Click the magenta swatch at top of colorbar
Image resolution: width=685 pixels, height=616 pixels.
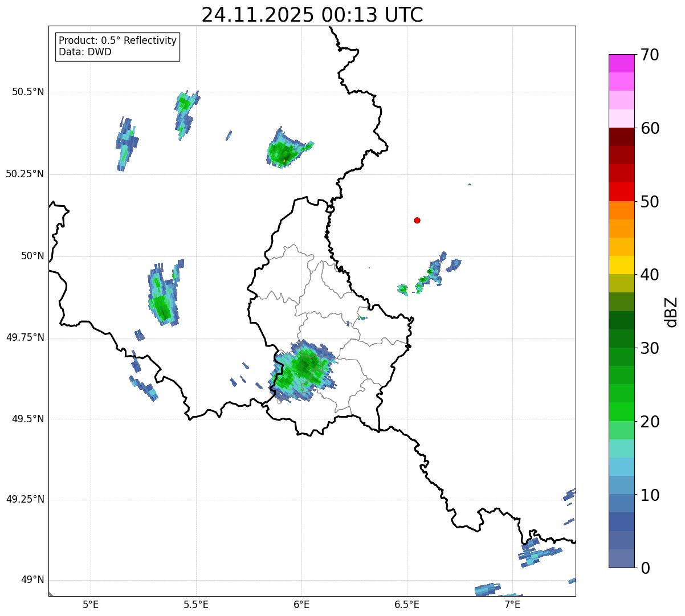[x=622, y=63]
